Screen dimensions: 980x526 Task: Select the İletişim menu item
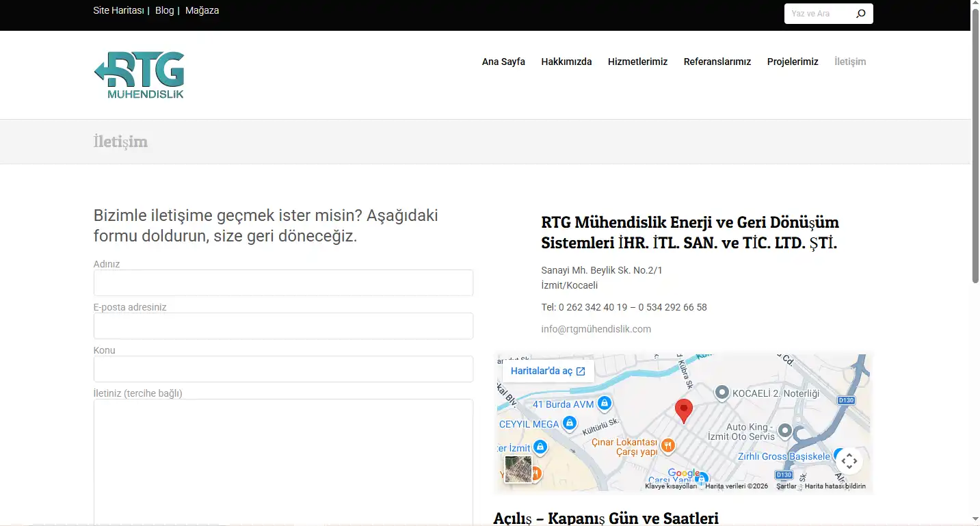coord(850,62)
